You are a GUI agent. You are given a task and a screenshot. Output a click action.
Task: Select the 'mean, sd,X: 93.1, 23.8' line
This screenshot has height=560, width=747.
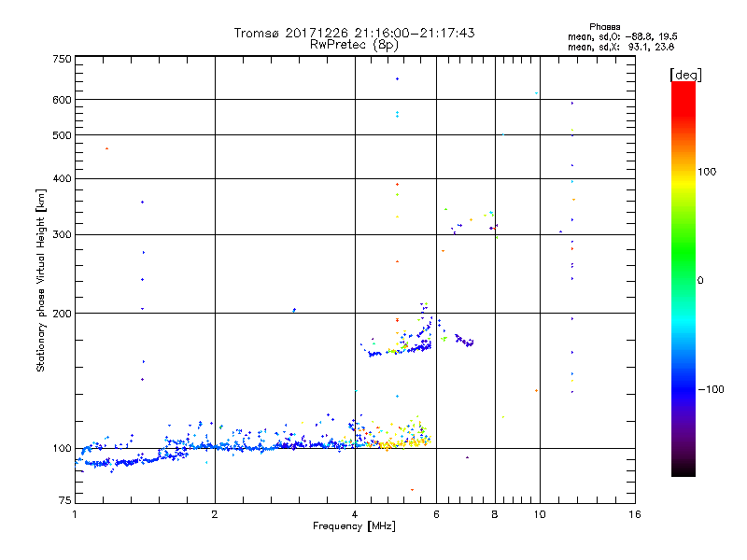click(621, 47)
